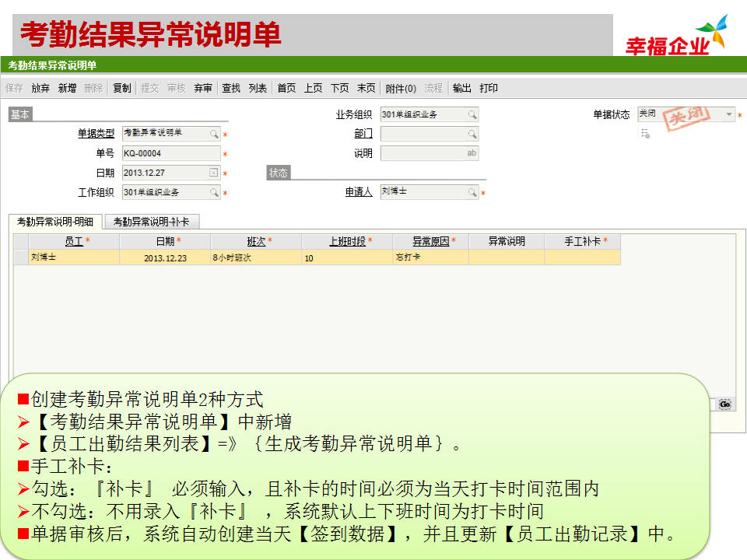Expand the 单据状态 dropdown arrow
Screen dimensions: 747x560
pyautogui.click(x=729, y=114)
